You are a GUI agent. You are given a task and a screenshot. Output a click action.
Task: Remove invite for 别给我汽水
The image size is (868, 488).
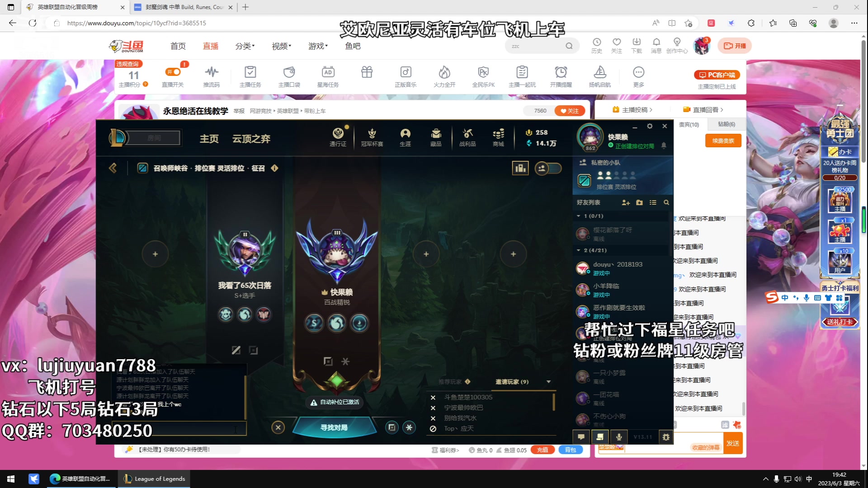coord(433,418)
